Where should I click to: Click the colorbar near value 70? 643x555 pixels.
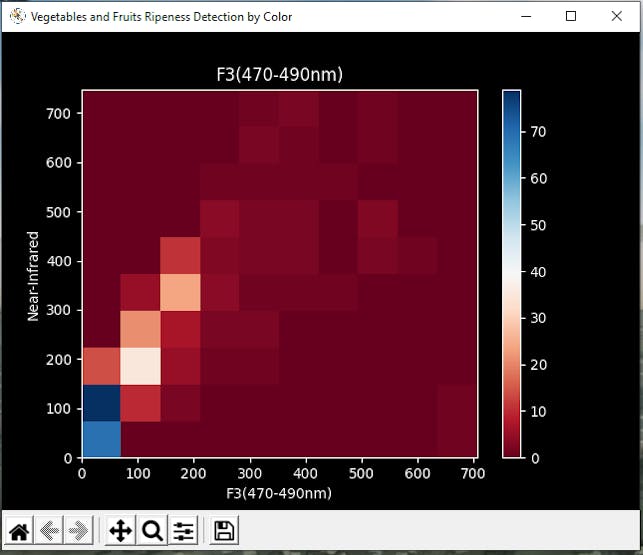(x=511, y=132)
